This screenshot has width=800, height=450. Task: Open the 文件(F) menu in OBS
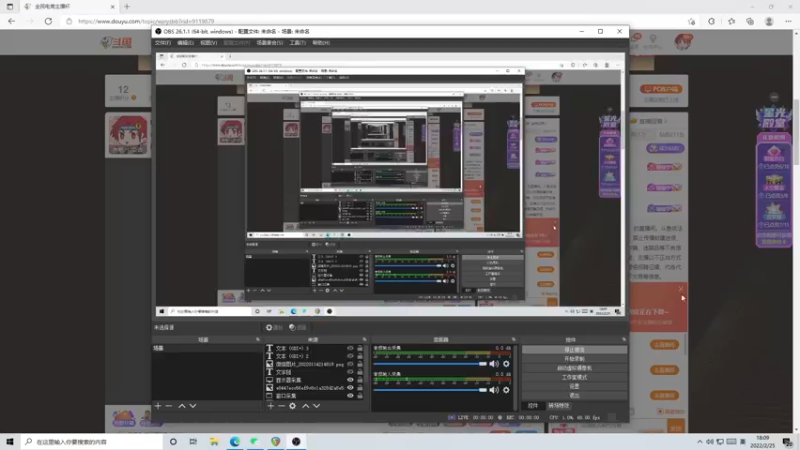(x=163, y=43)
